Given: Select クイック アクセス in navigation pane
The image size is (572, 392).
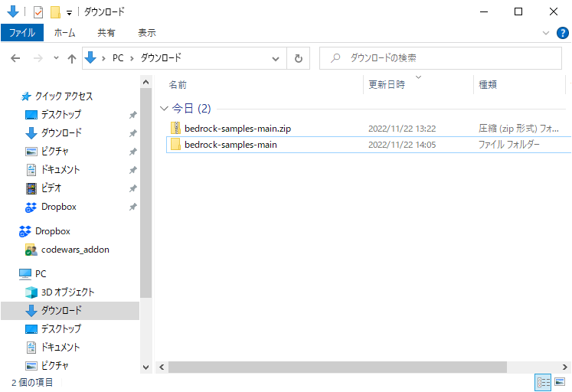Looking at the screenshot, I should (64, 96).
